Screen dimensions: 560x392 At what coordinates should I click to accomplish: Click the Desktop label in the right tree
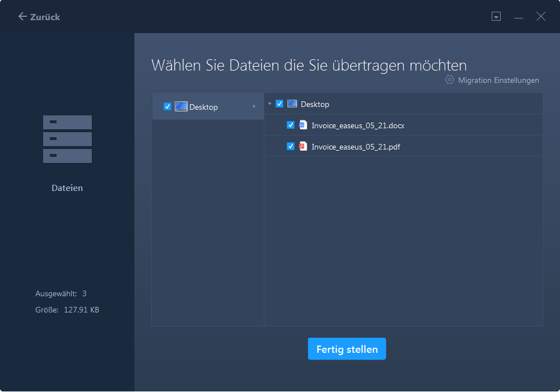click(x=315, y=104)
